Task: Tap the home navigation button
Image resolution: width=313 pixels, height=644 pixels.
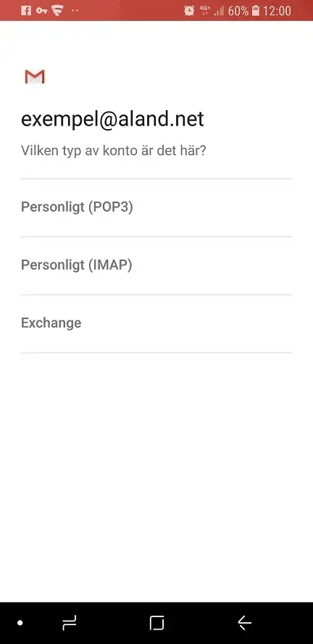Action: tap(156, 623)
